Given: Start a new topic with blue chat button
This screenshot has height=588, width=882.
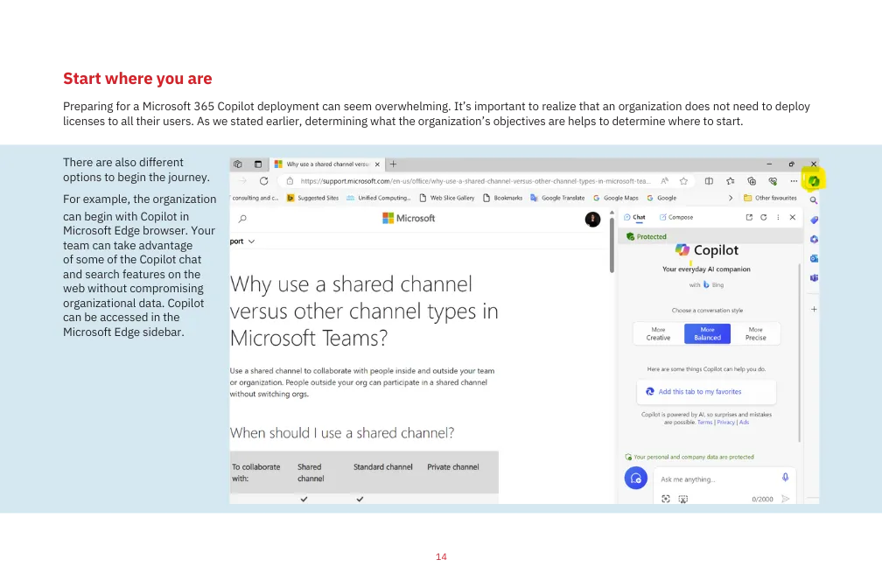Looking at the screenshot, I should [x=635, y=479].
